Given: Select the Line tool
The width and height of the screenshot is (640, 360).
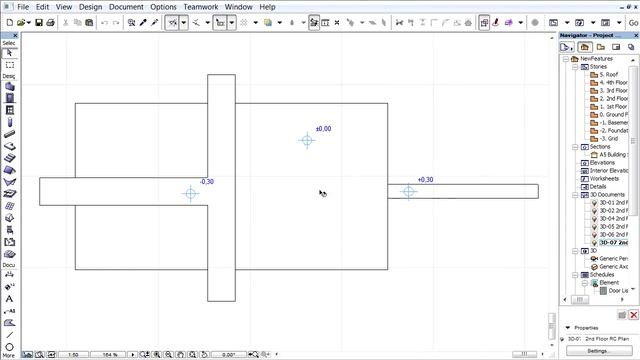Looking at the screenshot, I should click(x=9, y=335).
